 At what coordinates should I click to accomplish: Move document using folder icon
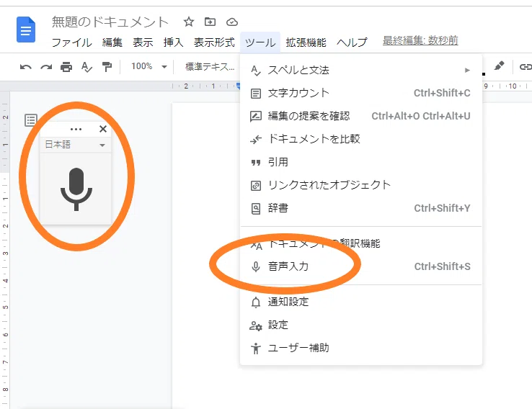coord(210,22)
